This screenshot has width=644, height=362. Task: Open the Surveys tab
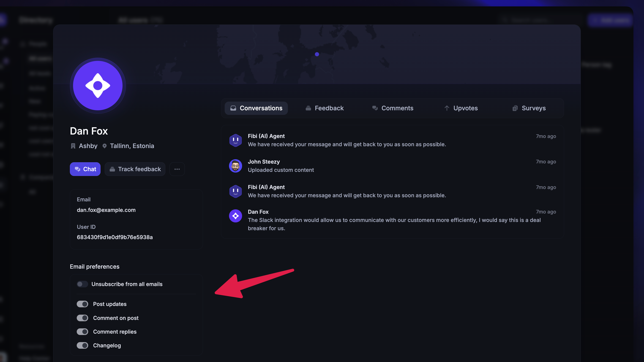(x=529, y=108)
